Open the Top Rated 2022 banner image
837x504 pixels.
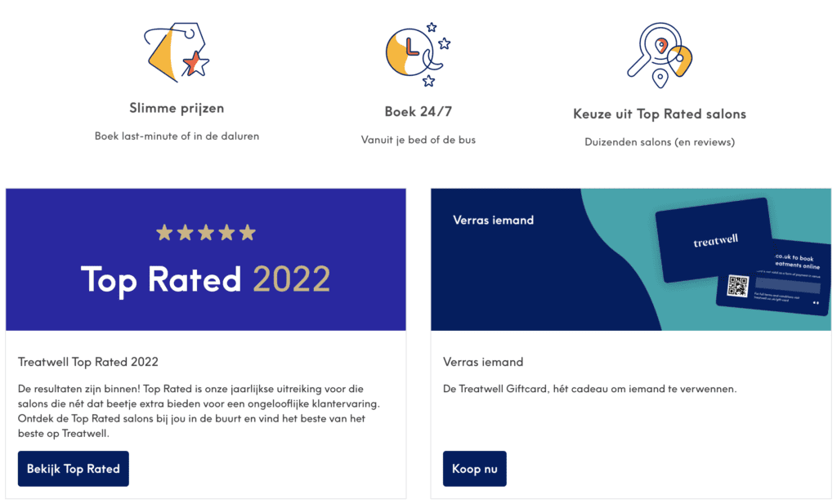pos(206,260)
